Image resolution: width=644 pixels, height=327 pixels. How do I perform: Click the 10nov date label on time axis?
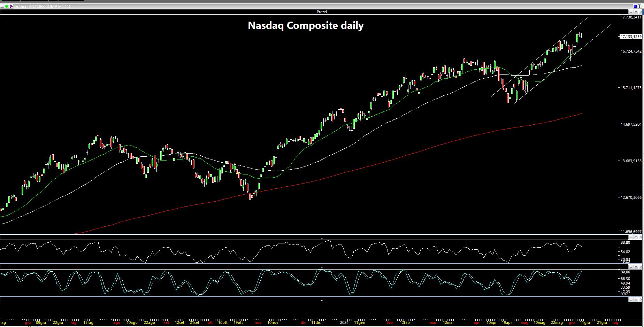(x=273, y=322)
